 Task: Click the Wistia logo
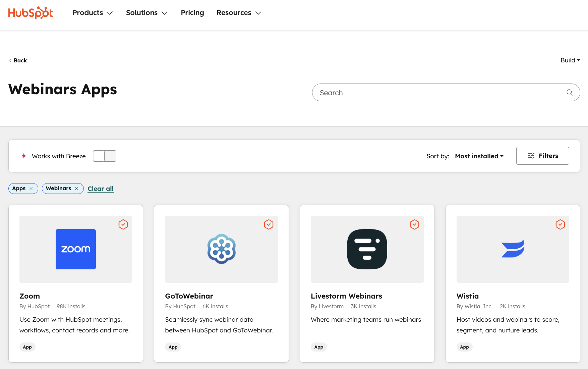click(513, 249)
